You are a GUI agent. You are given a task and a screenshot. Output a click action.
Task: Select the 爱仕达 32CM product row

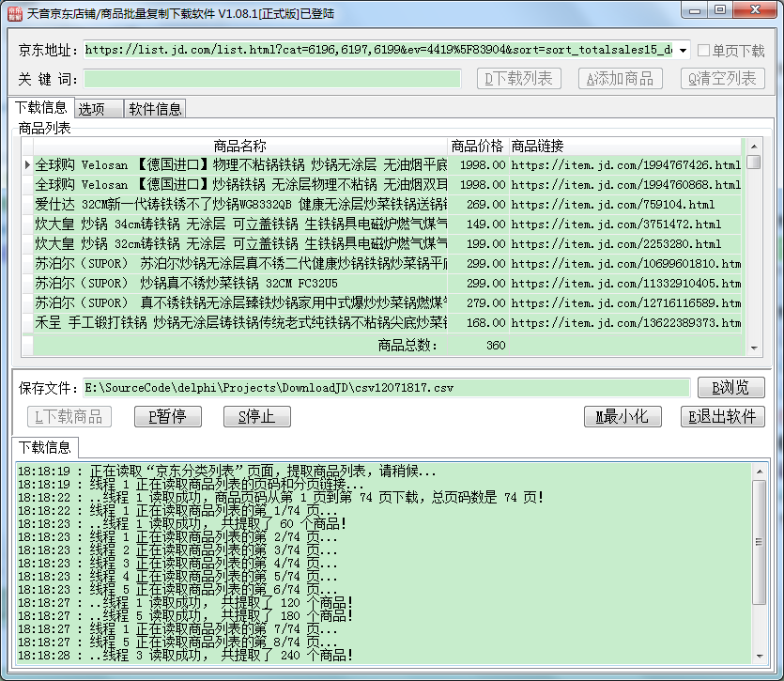239,204
